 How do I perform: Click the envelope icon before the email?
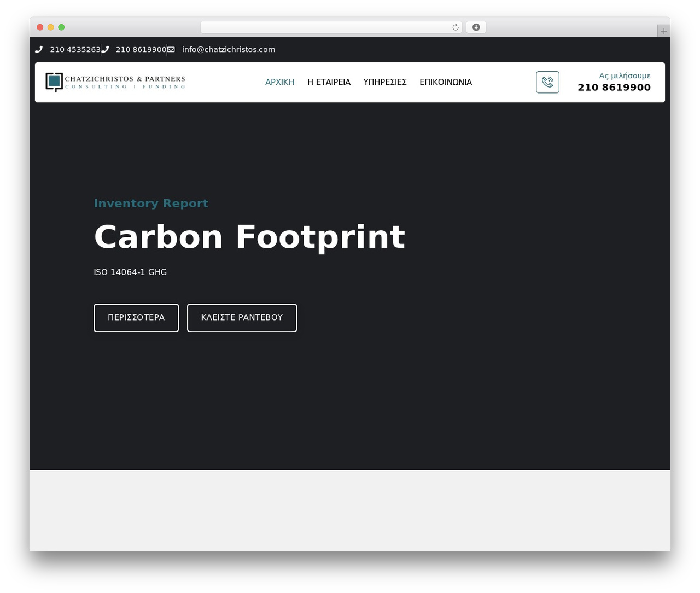click(x=171, y=50)
